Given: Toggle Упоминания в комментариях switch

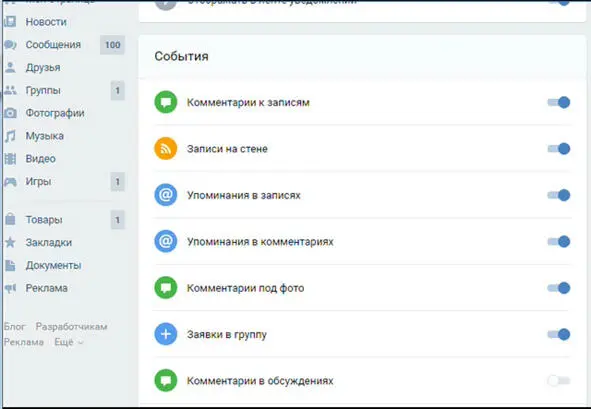Looking at the screenshot, I should 559,241.
